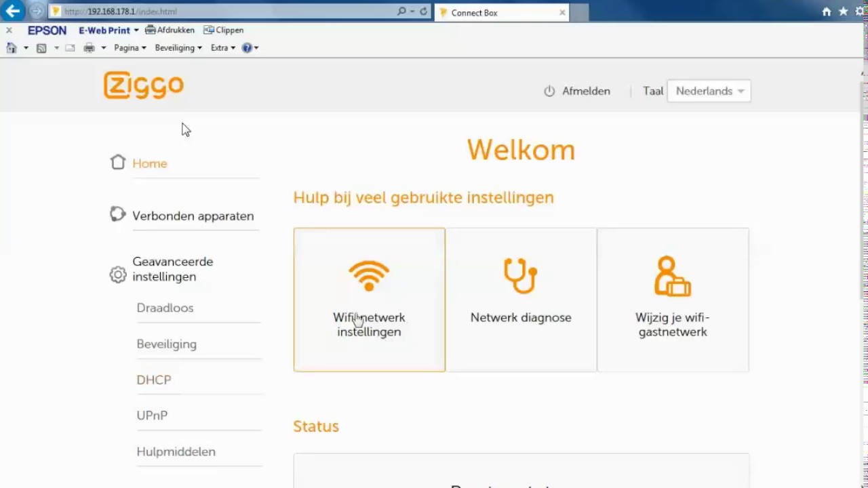Open the Draadloos submenu
868x488 pixels.
pyautogui.click(x=165, y=308)
